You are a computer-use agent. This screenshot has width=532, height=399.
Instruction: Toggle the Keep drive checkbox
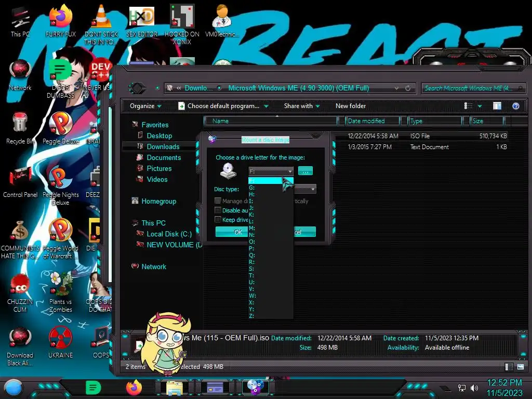tap(218, 220)
